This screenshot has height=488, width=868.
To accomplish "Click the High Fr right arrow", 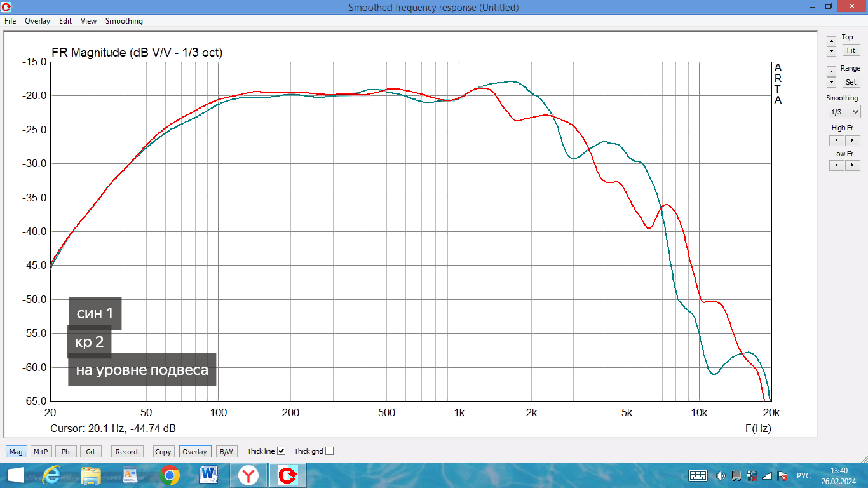I will (852, 140).
